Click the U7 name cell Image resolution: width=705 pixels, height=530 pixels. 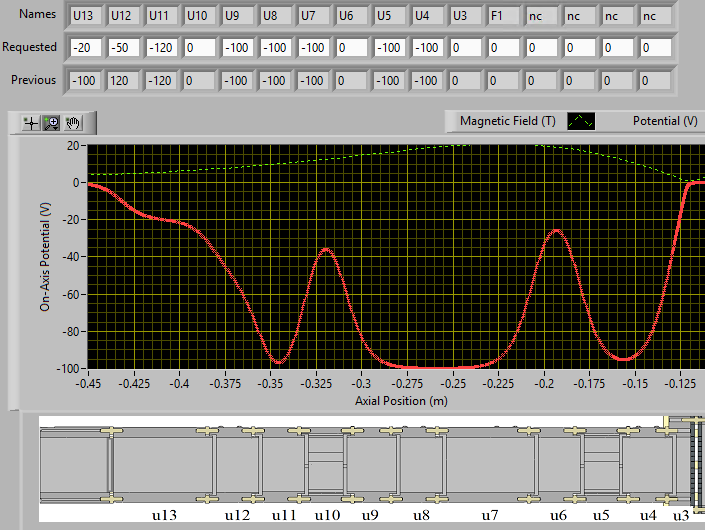(314, 16)
